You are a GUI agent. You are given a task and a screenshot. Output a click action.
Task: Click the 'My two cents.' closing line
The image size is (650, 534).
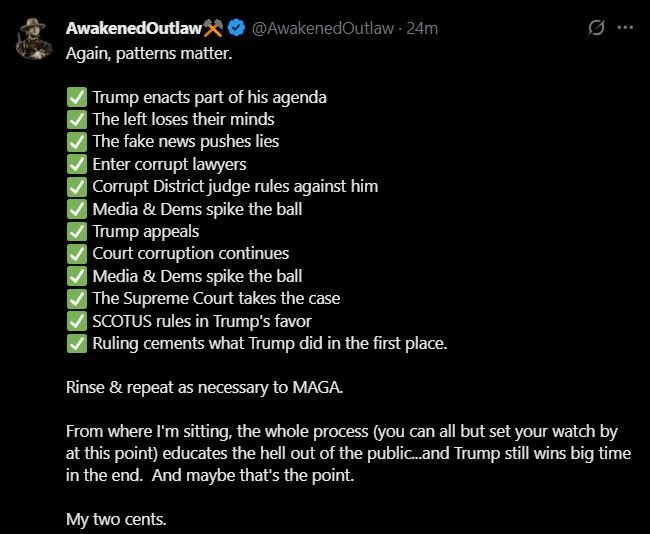[115, 521]
